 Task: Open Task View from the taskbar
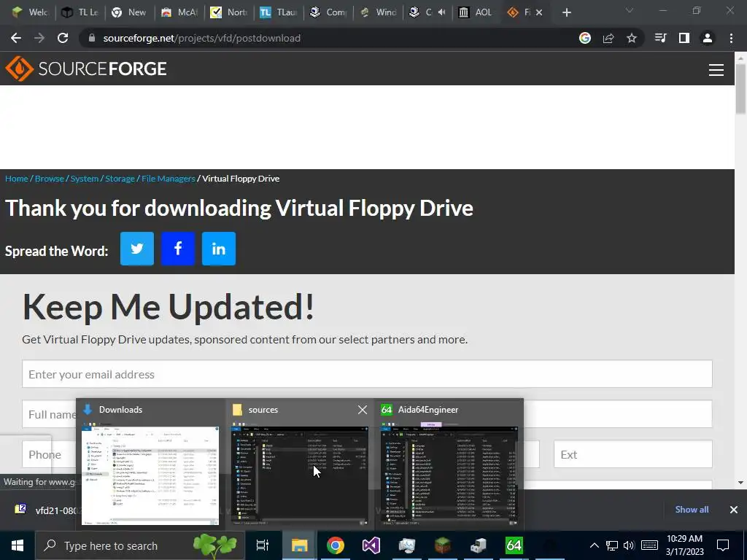(263, 545)
